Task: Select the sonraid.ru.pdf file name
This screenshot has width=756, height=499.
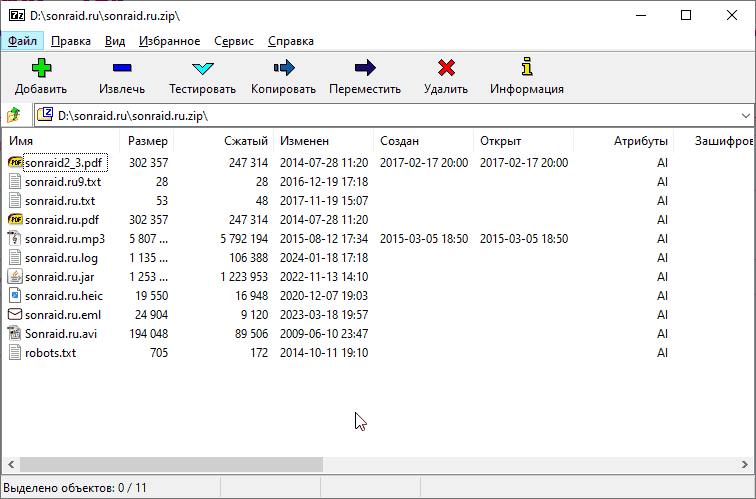Action: pos(62,220)
